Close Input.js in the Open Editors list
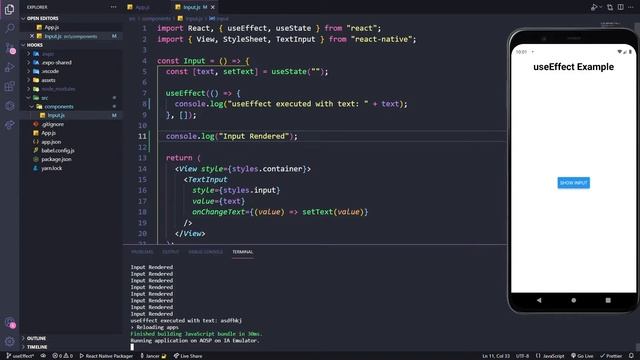The height and width of the screenshot is (360, 640). click(x=32, y=36)
